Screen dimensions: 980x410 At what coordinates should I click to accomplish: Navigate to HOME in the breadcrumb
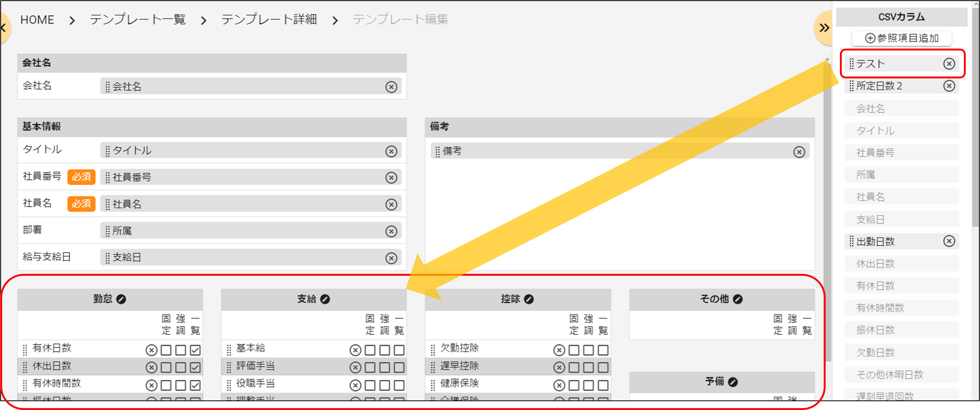point(37,19)
